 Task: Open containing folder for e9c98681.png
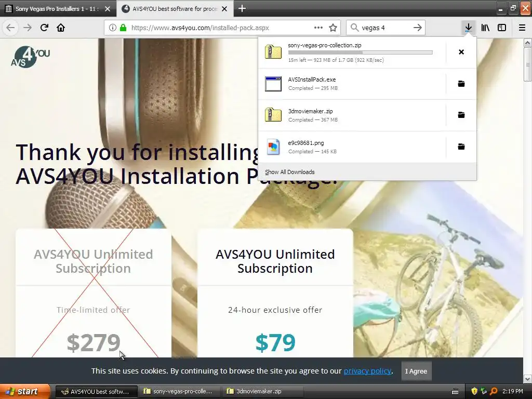[461, 147]
